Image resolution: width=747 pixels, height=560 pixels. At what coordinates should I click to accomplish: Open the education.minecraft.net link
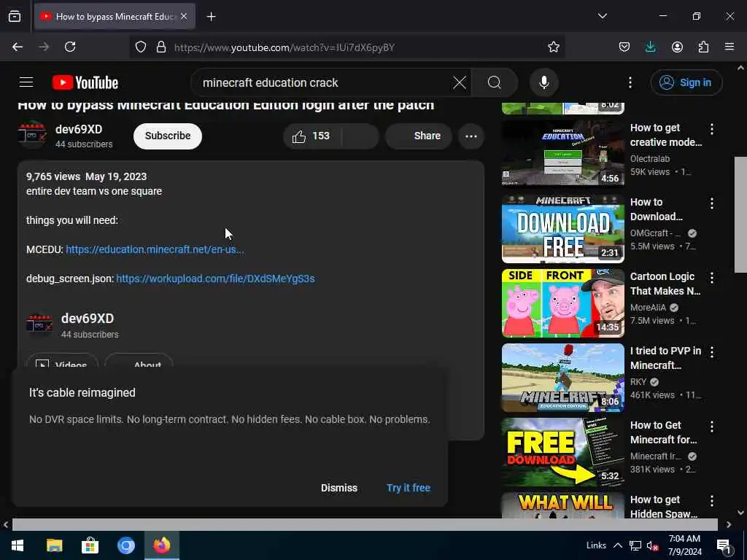coord(155,249)
